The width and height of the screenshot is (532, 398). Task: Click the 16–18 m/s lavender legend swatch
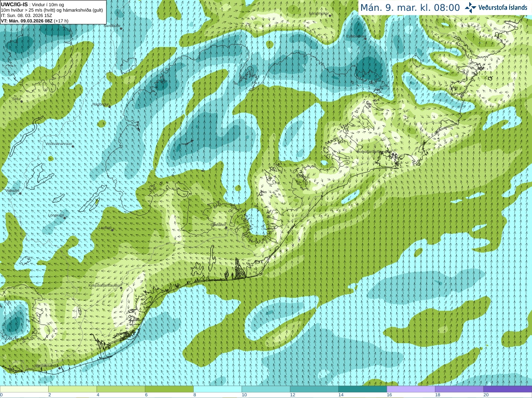point(411,389)
